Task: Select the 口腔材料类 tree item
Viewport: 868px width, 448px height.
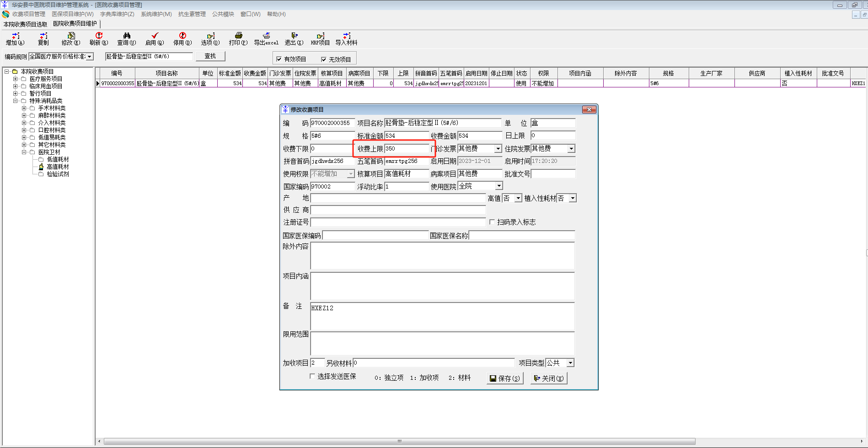Action: tap(52, 130)
